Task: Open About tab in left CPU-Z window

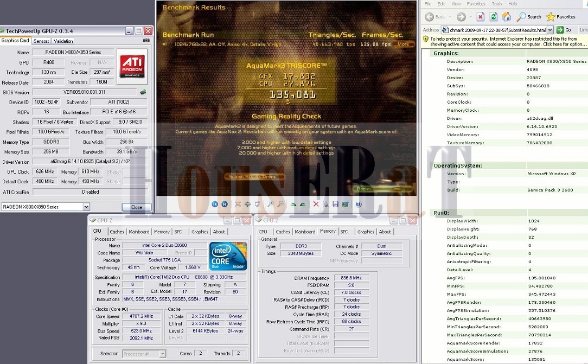Action: [219, 232]
